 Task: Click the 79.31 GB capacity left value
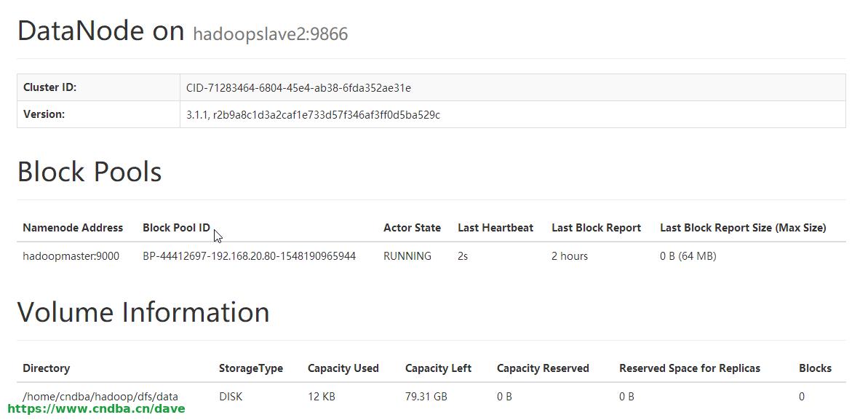pos(426,397)
